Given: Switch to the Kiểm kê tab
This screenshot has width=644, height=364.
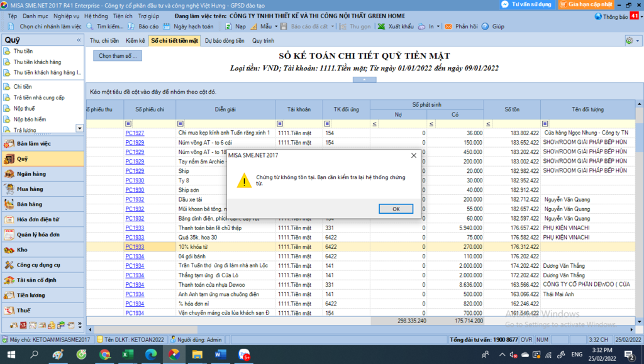Looking at the screenshot, I should [x=135, y=41].
